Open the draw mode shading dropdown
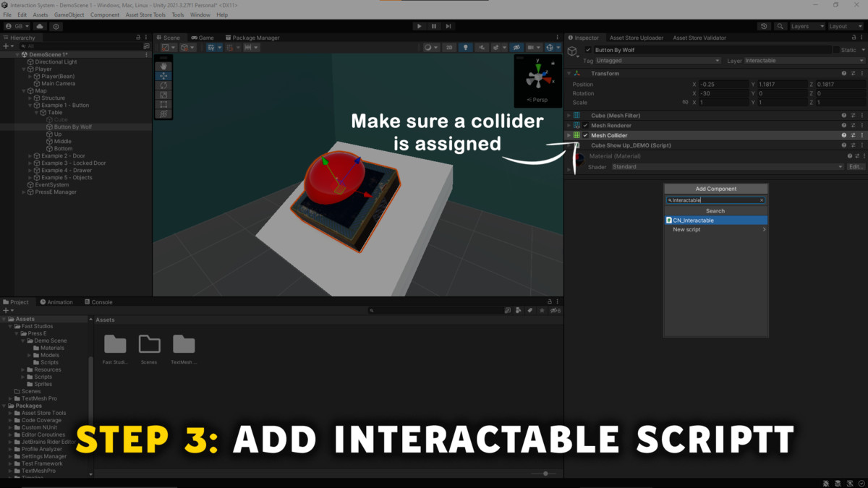This screenshot has width=868, height=488. [430, 48]
